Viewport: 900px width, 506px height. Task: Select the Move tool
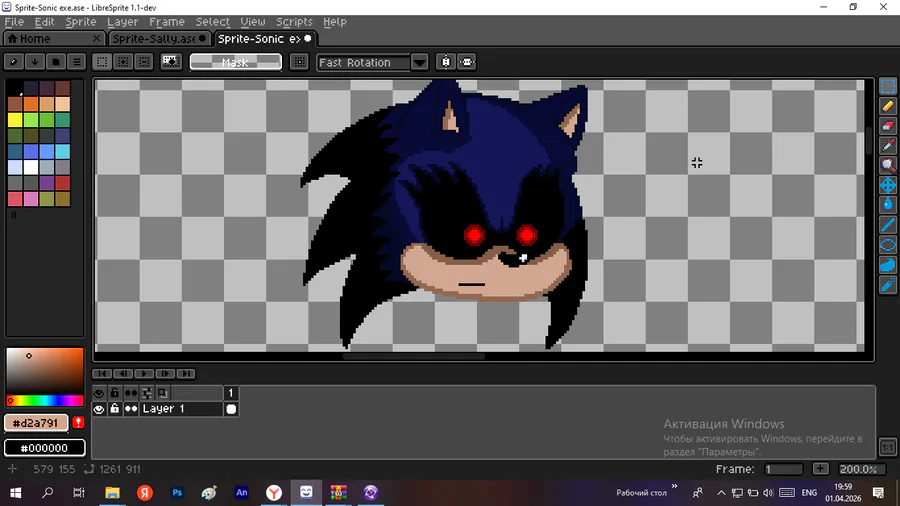[x=887, y=185]
